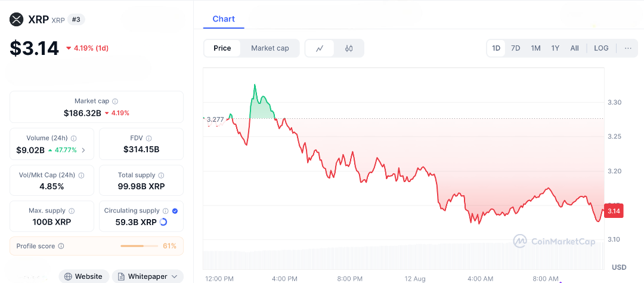The width and height of the screenshot is (644, 283).
Task: Click the $314.15B FDV value
Action: click(141, 149)
